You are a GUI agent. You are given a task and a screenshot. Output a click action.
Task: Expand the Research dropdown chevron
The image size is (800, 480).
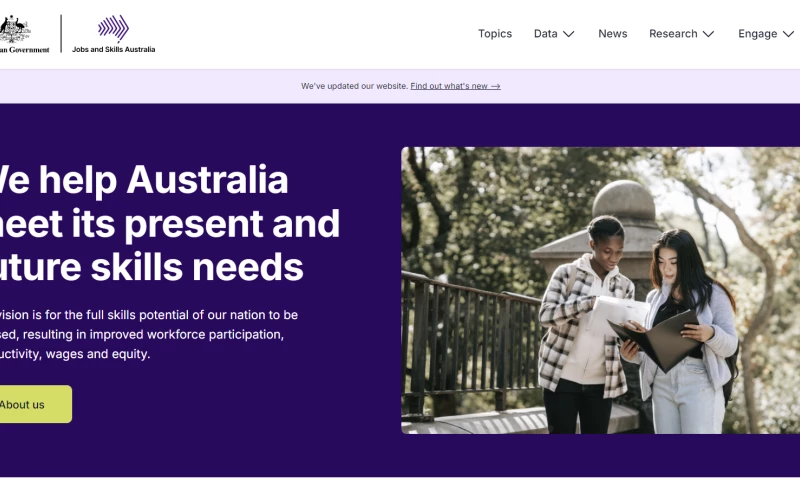tap(708, 34)
